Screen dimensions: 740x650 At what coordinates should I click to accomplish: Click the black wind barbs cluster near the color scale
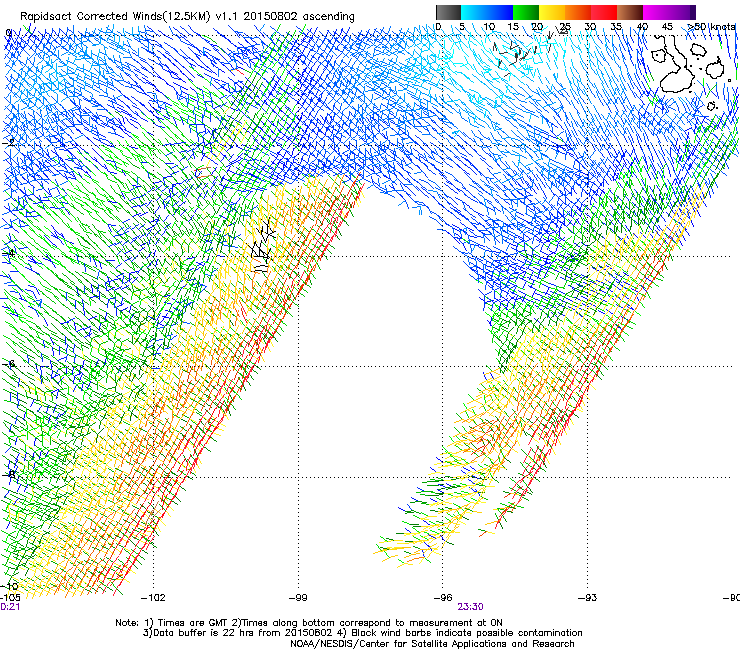point(515,57)
